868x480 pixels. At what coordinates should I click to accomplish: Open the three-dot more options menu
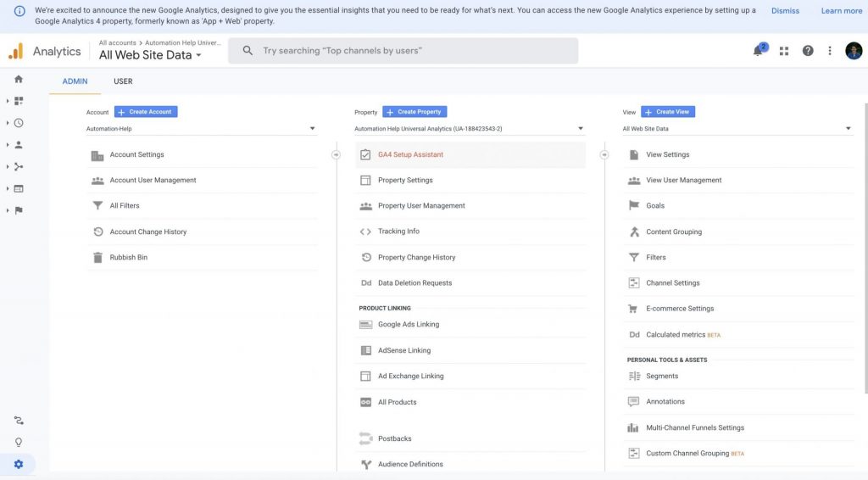tap(829, 51)
